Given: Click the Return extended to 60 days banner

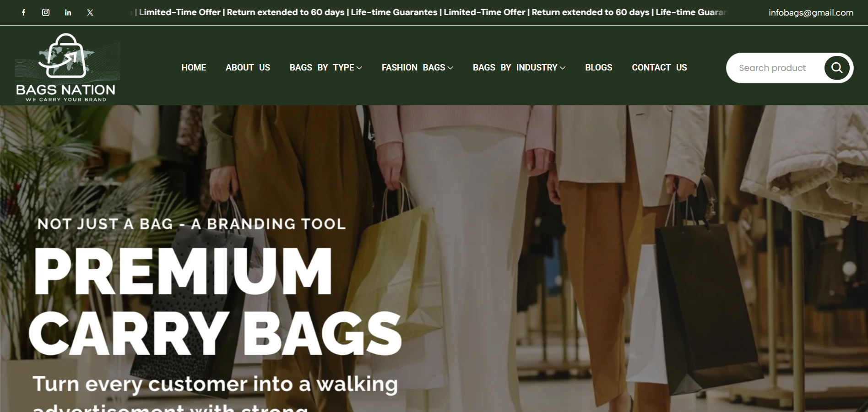Looking at the screenshot, I should 287,12.
